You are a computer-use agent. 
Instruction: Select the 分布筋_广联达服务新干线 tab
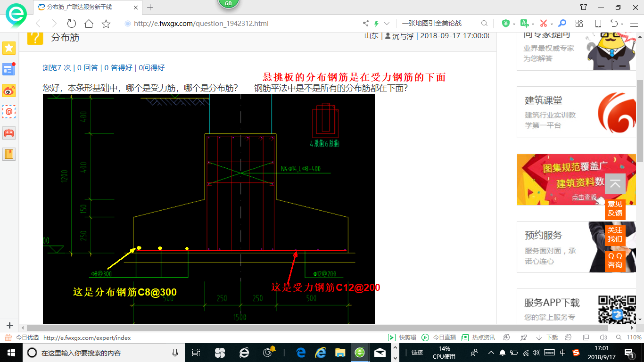click(x=88, y=7)
